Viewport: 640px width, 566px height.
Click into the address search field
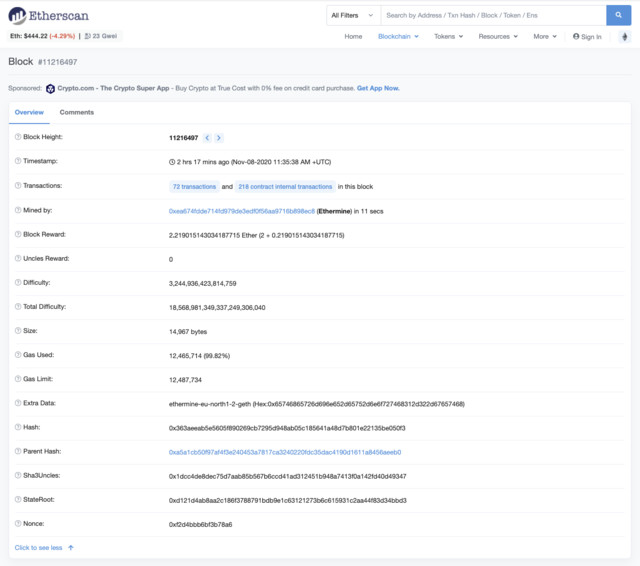tap(493, 16)
